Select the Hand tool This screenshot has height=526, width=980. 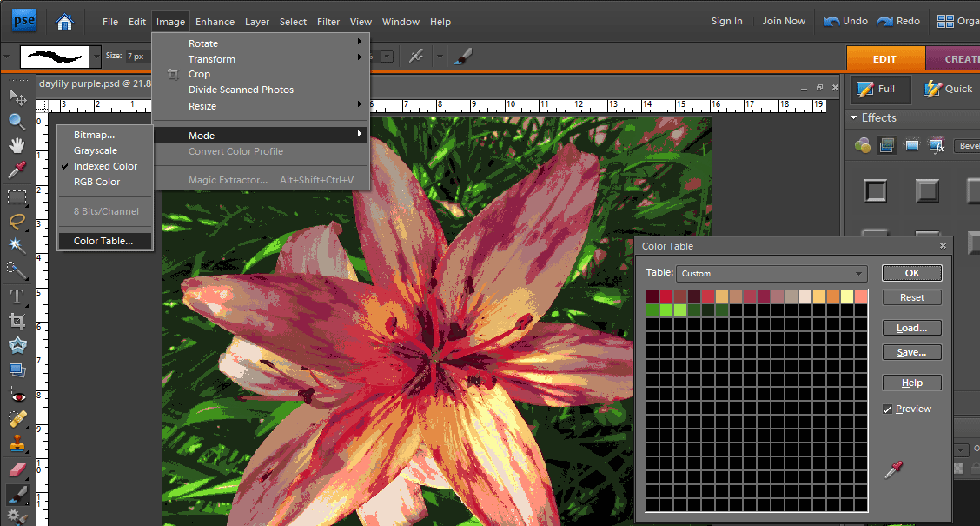click(17, 145)
